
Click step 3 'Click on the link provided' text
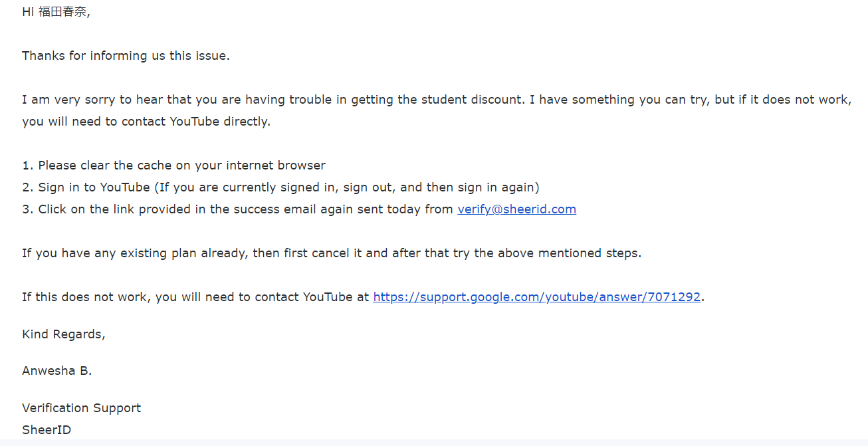click(x=113, y=209)
